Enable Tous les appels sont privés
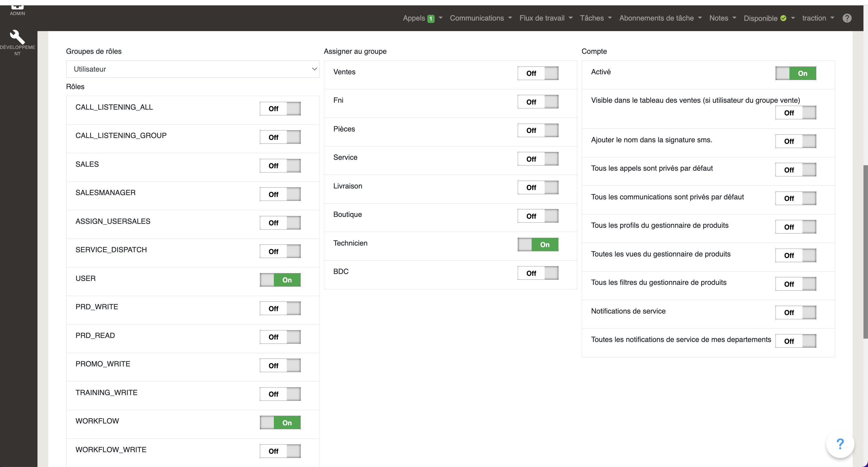The height and width of the screenshot is (467, 868). coord(795,170)
